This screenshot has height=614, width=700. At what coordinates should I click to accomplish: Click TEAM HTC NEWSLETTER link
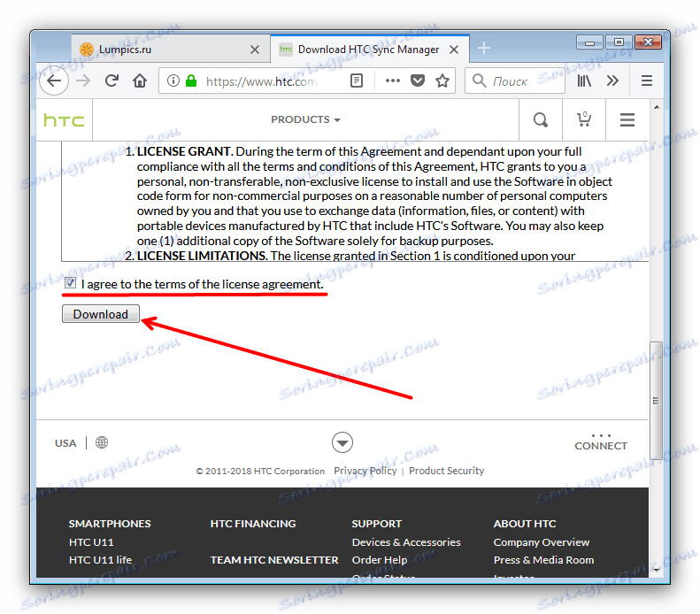274,560
